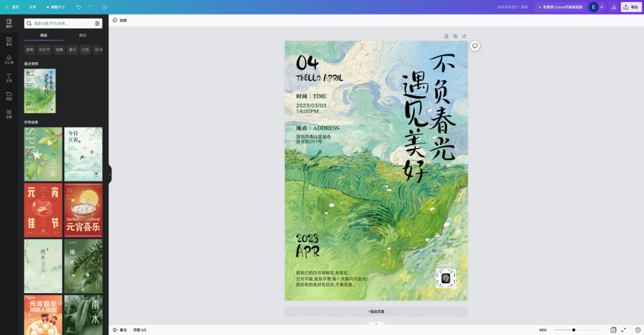Viewport: 644px width, 335px height.
Task: Open 调整尺寸 (Resize) menu
Action: 55,7
